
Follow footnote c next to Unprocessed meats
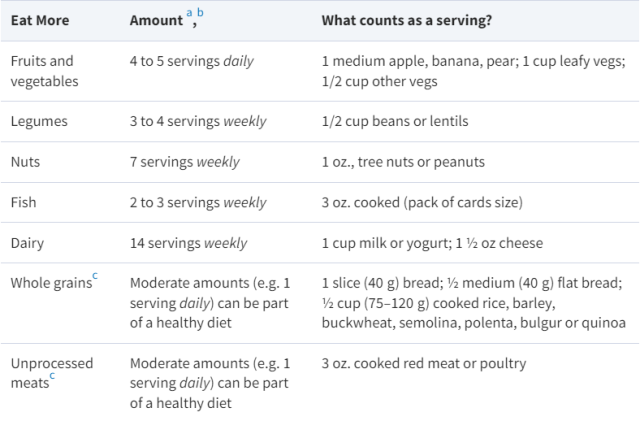click(x=52, y=376)
